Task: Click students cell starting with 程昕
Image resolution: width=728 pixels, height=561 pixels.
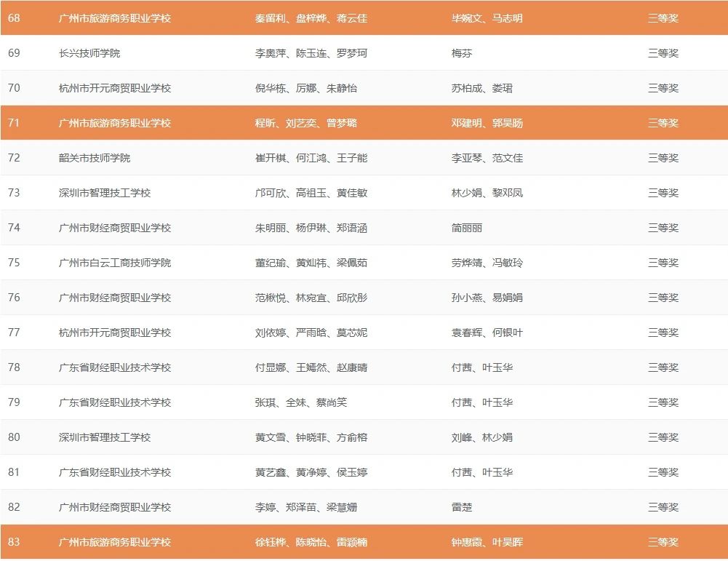Action: click(x=306, y=122)
